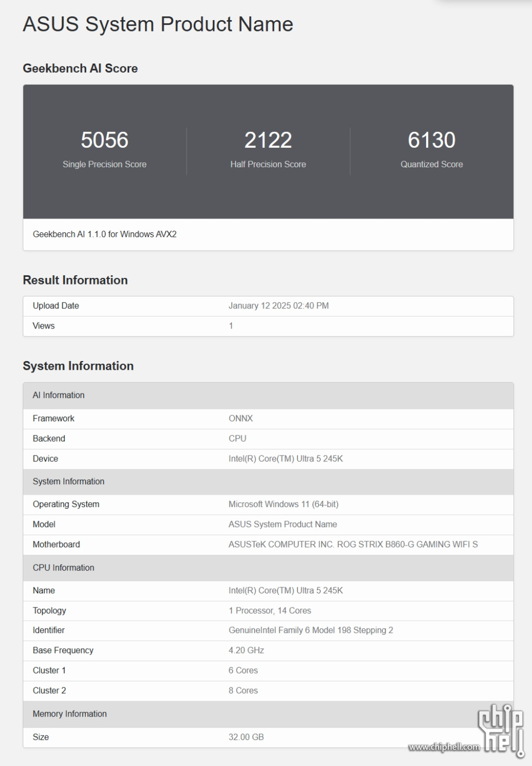Select the '8 Cores' value
This screenshot has width=532, height=766.
point(243,691)
